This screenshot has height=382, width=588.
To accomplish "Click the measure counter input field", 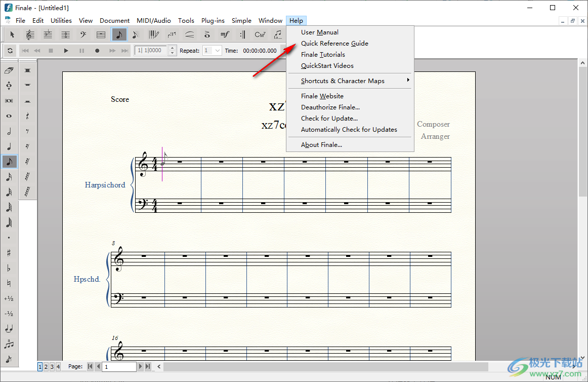I will pos(151,51).
